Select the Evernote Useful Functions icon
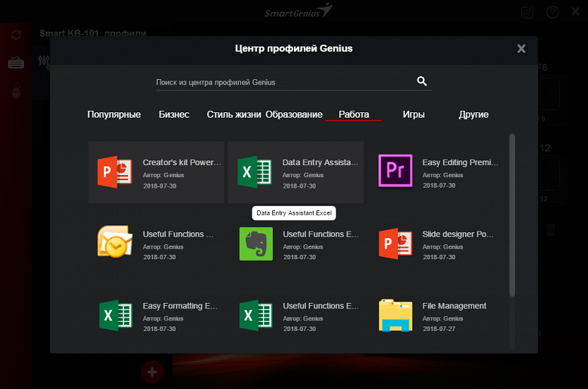This screenshot has height=389, width=588. 256,244
